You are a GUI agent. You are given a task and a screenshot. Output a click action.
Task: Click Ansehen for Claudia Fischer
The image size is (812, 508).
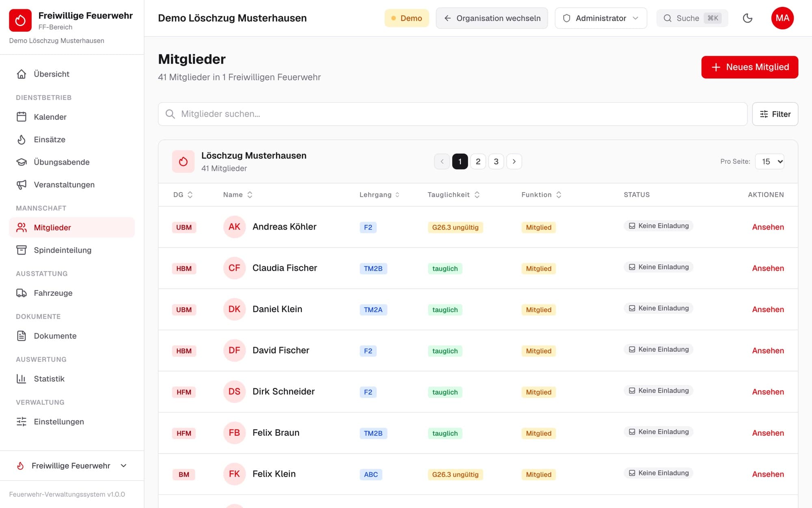768,268
